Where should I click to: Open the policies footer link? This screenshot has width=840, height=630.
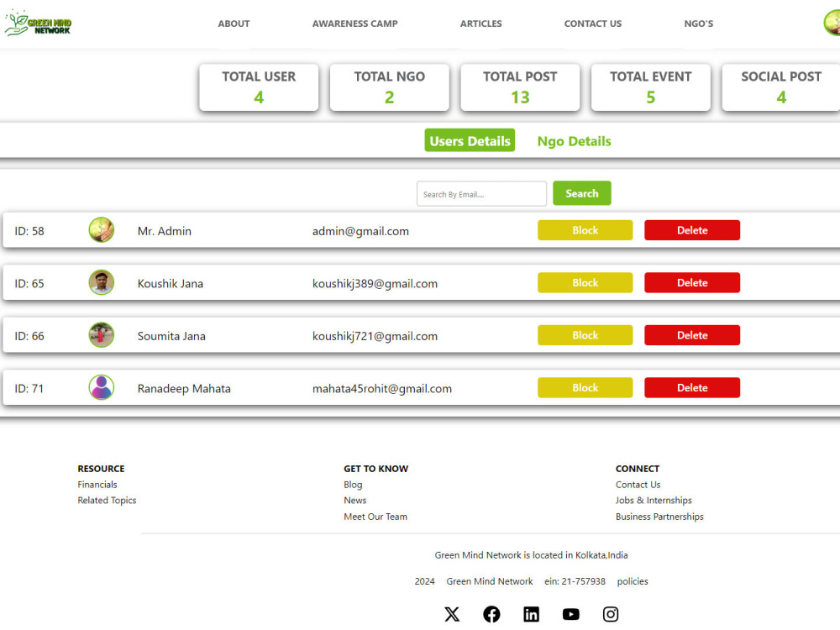tap(633, 581)
